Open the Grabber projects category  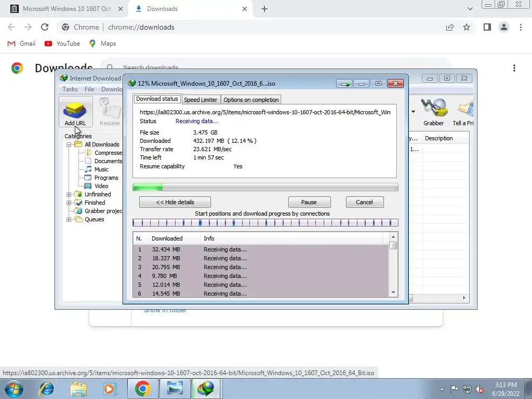[x=103, y=211]
